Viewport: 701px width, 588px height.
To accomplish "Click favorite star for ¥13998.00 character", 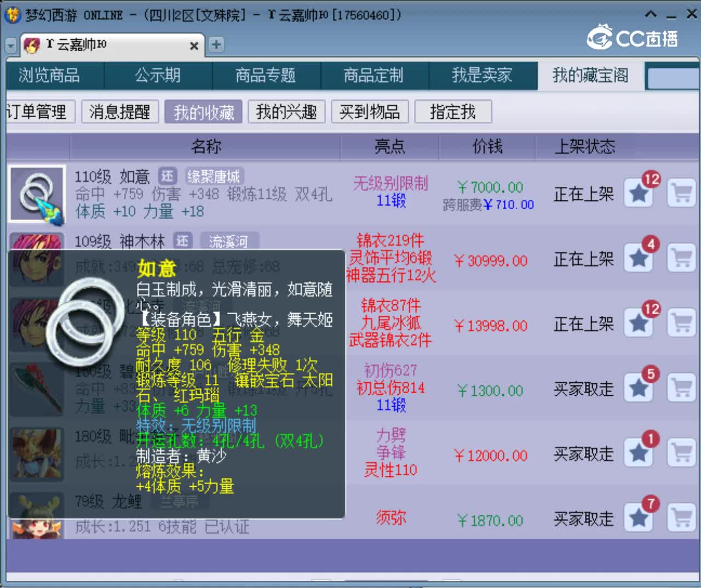I will [639, 324].
